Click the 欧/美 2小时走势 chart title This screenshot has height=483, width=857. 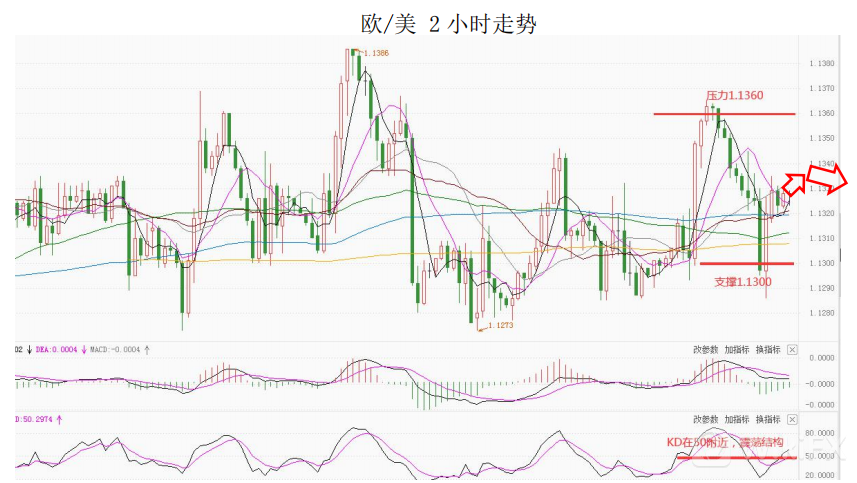pos(448,24)
